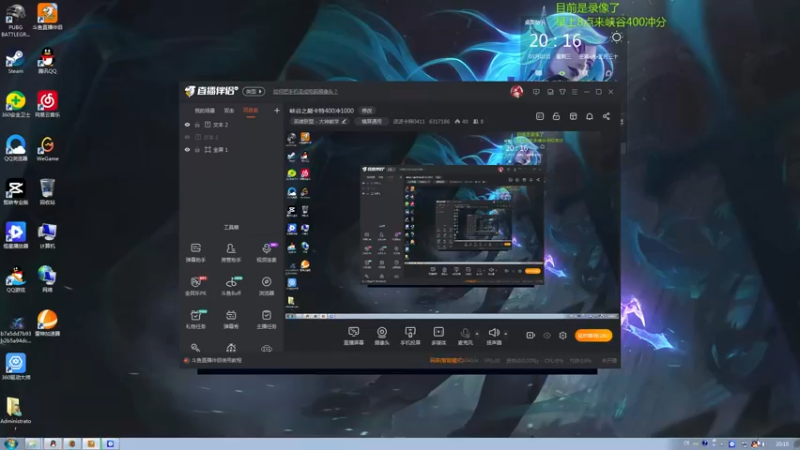Open the 主播任务 streamer task tool

(x=266, y=319)
